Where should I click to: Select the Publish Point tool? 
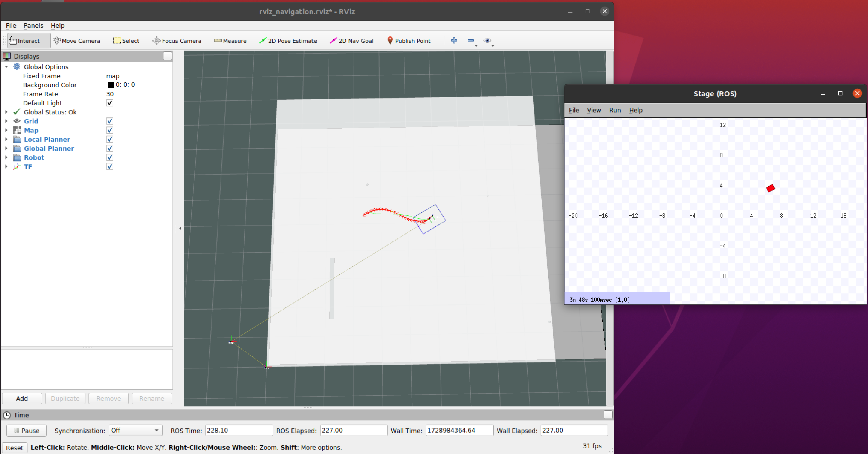409,40
